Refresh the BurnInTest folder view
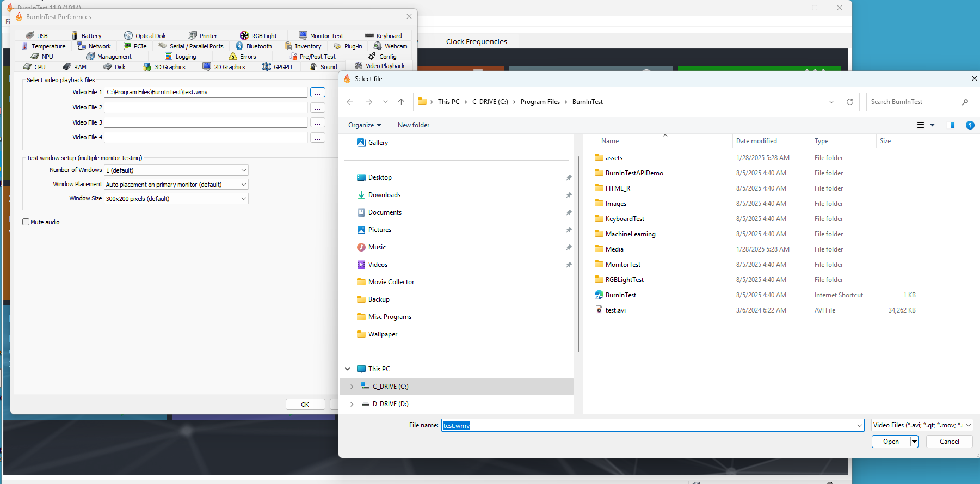This screenshot has height=484, width=980. 850,102
